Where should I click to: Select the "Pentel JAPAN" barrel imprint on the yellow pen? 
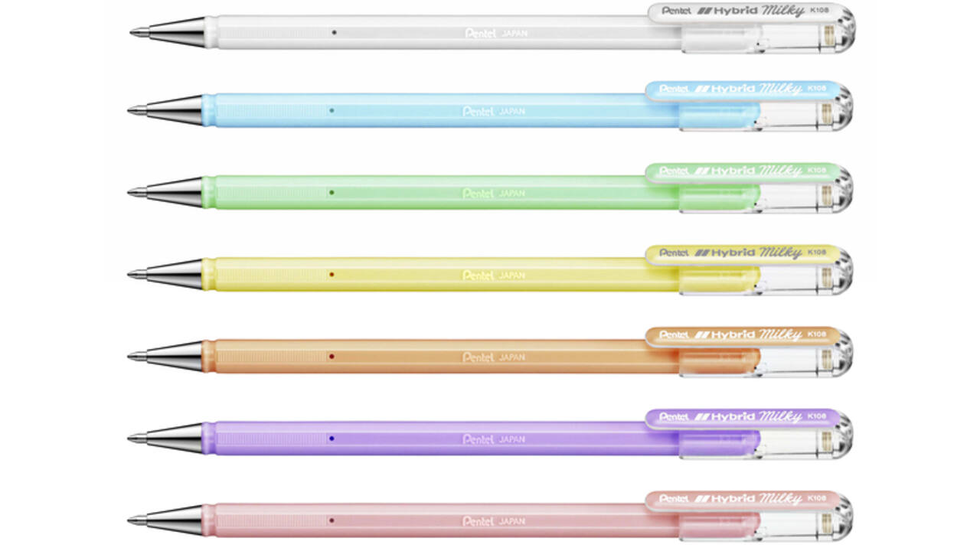(494, 275)
